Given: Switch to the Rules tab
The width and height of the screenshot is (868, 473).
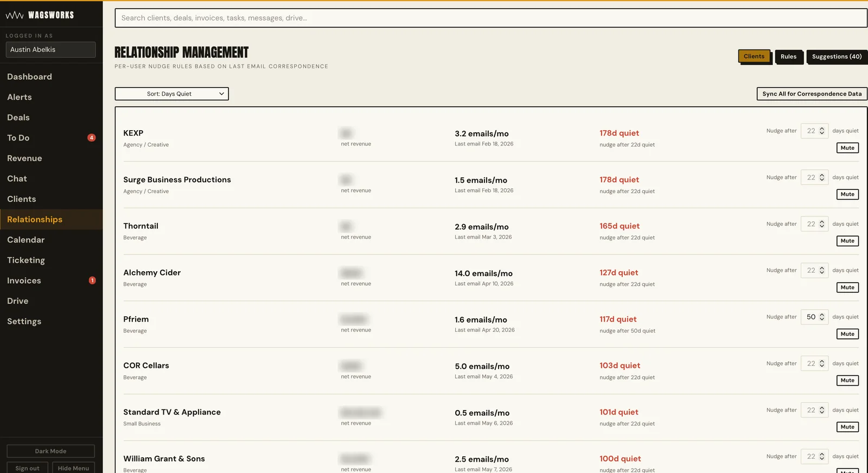Looking at the screenshot, I should (788, 56).
